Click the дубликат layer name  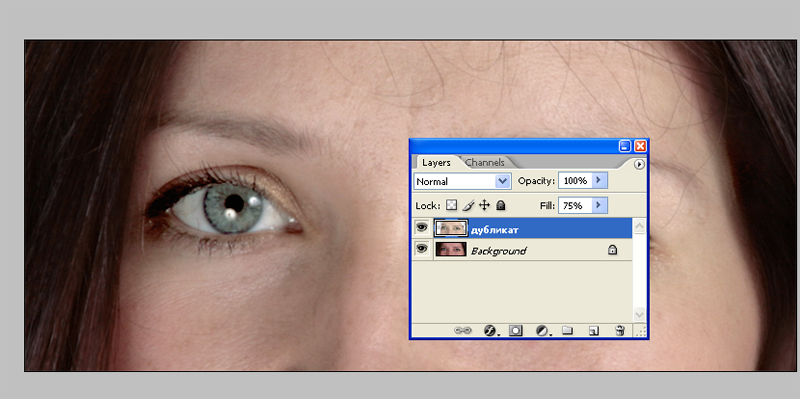point(494,230)
